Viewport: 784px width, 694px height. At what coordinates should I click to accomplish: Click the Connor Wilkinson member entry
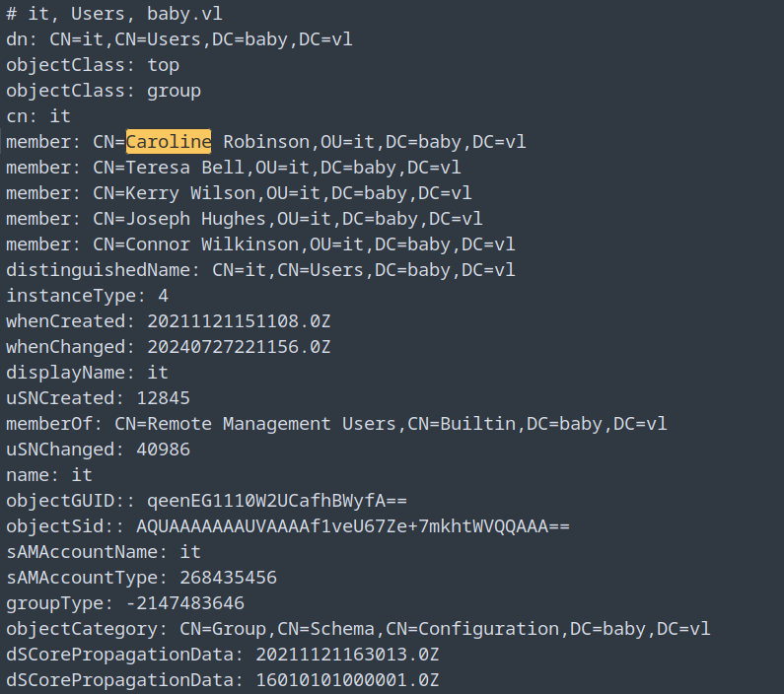tap(260, 244)
